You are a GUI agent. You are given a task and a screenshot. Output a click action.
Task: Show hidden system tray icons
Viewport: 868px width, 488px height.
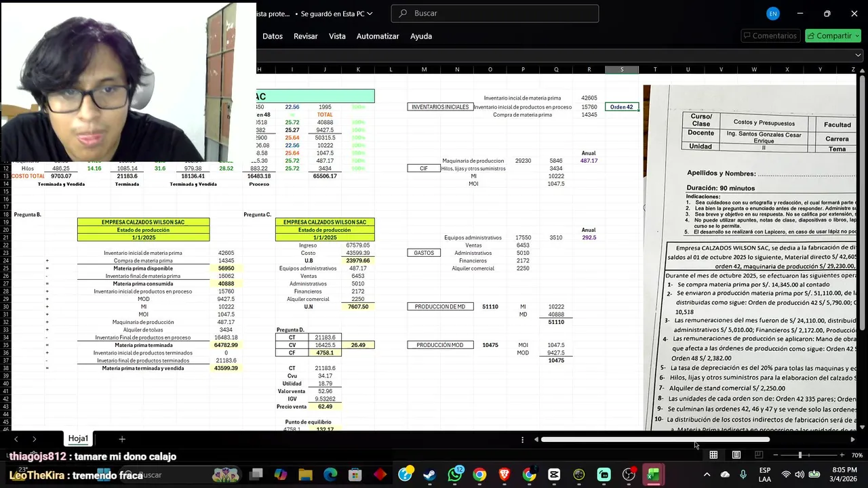pyautogui.click(x=707, y=474)
